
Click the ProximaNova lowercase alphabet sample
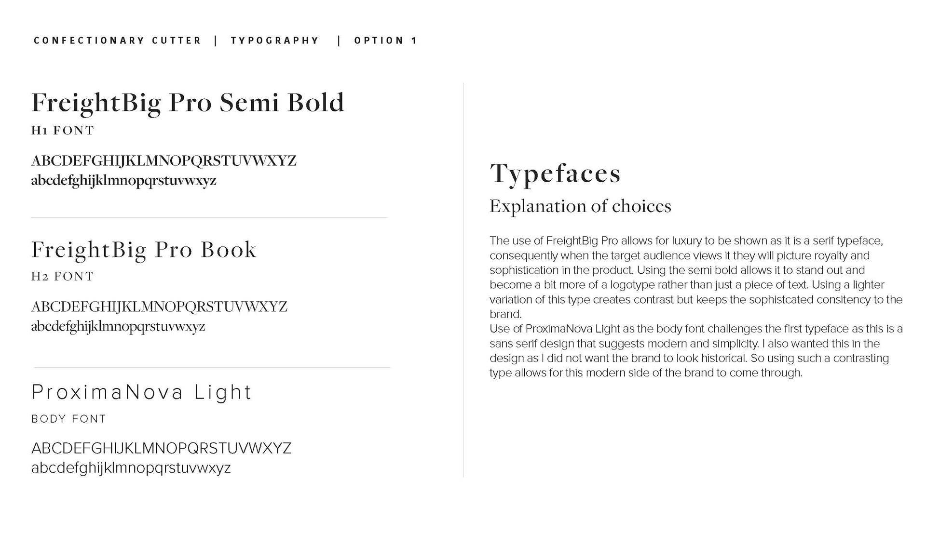pos(131,468)
